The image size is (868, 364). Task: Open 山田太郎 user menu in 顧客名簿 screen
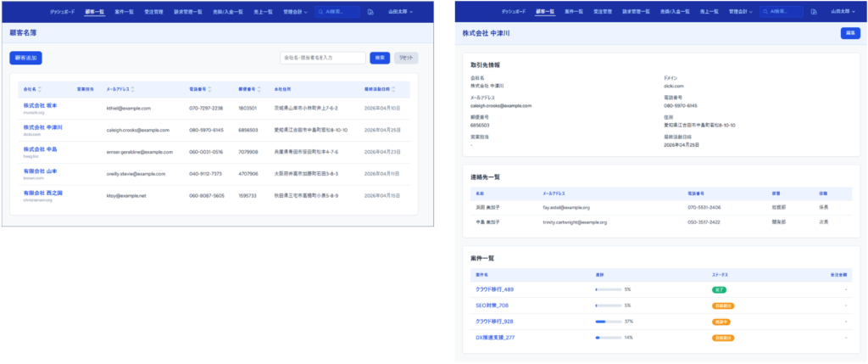coord(401,12)
